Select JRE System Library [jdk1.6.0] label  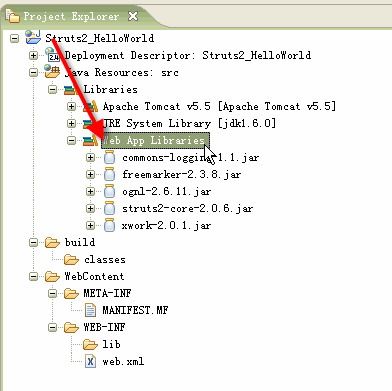[x=189, y=123]
